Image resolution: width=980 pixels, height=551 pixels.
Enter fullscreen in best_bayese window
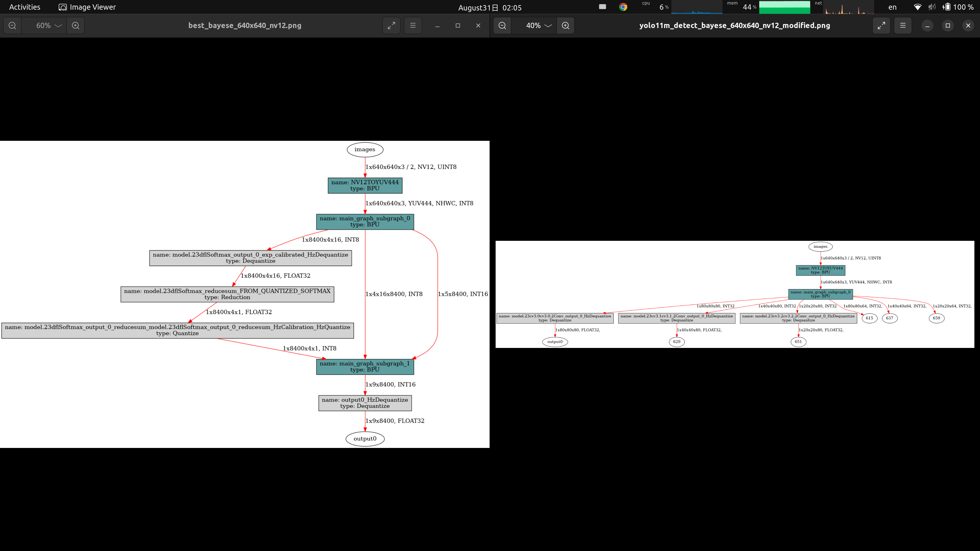pyautogui.click(x=391, y=26)
